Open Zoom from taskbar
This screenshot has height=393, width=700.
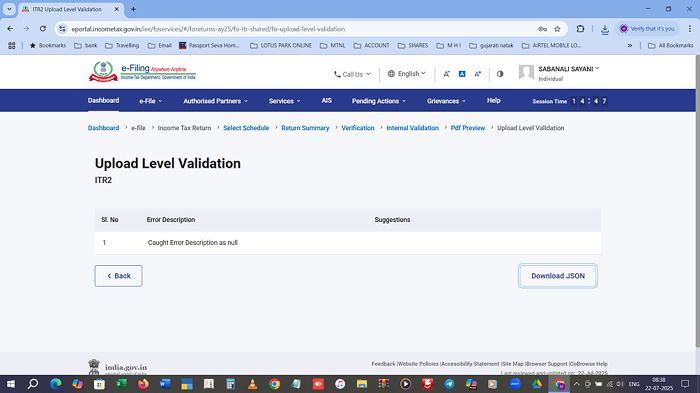[515, 384]
